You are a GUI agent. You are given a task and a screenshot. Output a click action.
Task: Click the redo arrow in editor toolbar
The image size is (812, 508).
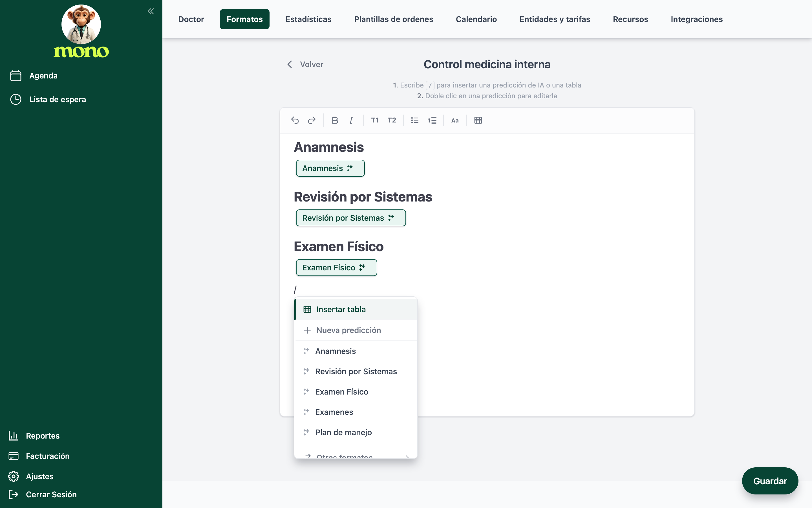click(x=312, y=120)
